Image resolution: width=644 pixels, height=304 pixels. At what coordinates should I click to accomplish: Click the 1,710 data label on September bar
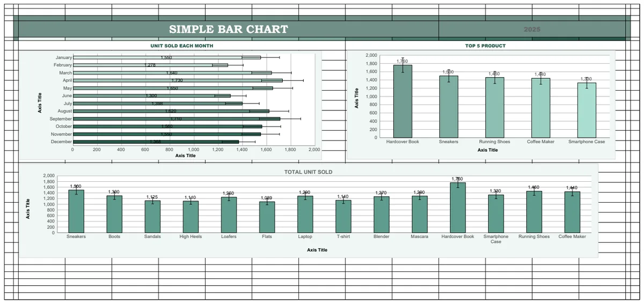click(x=176, y=118)
